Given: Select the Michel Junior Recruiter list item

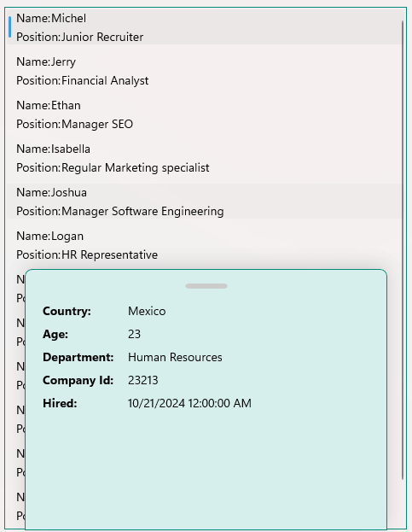Looking at the screenshot, I should 203,27.
